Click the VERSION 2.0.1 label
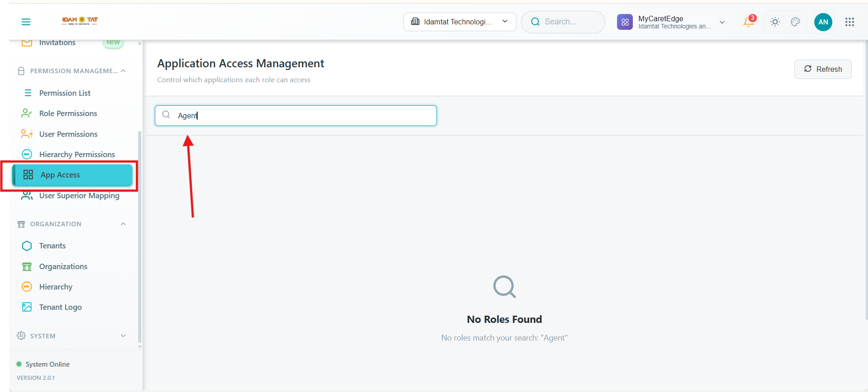This screenshot has width=868, height=392. pyautogui.click(x=36, y=378)
